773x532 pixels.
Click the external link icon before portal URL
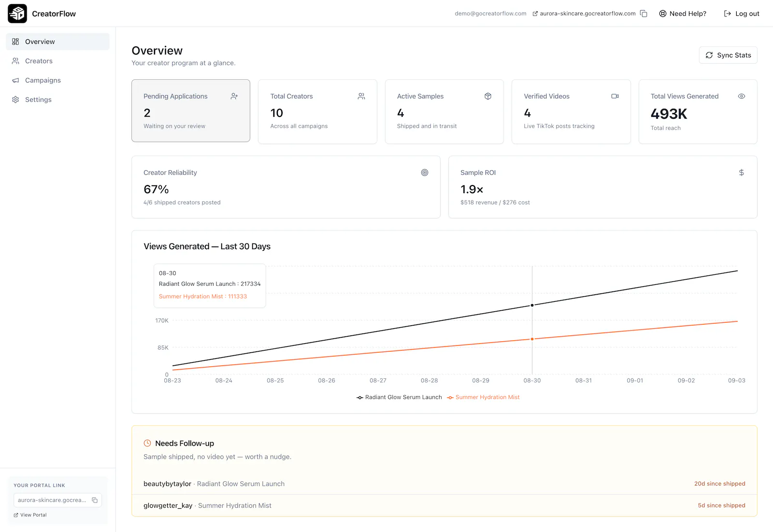point(535,14)
